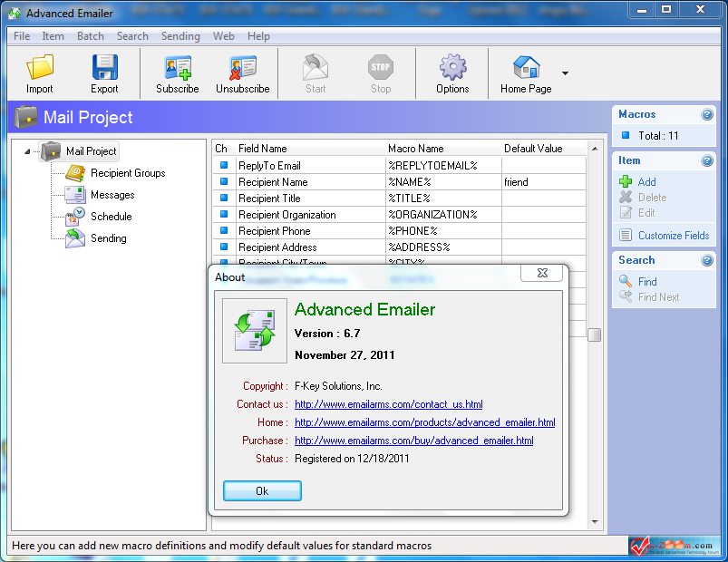728x562 pixels.
Task: Click the Messages envelope icon in tree
Action: tap(74, 195)
